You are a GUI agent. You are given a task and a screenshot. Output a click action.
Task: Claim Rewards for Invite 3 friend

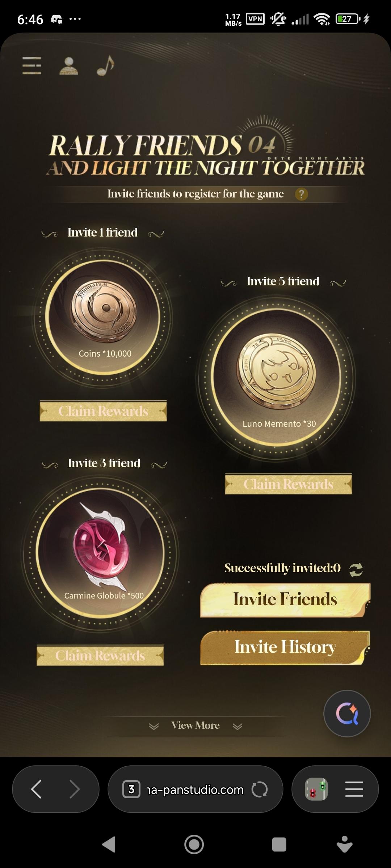[x=100, y=655]
